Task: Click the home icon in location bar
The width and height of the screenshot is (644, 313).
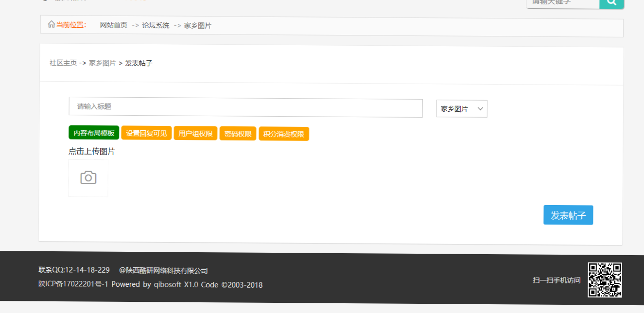Action: click(x=52, y=24)
